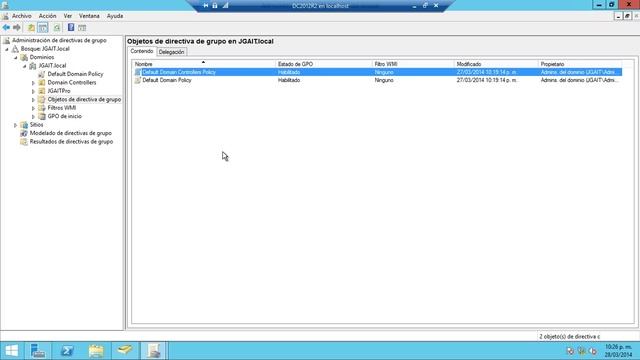This screenshot has width=640, height=360.
Task: Click Habilitado in Default Domain Policy row
Action: click(x=289, y=80)
